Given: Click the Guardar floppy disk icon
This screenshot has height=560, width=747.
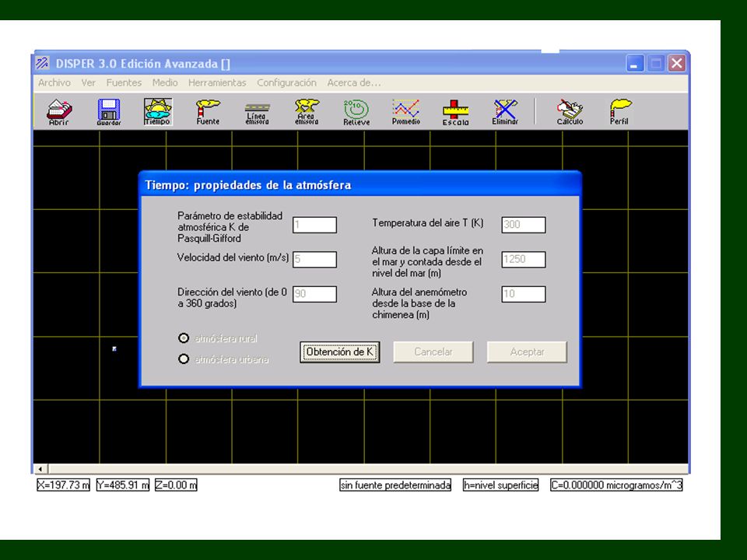Looking at the screenshot, I should pos(109,112).
